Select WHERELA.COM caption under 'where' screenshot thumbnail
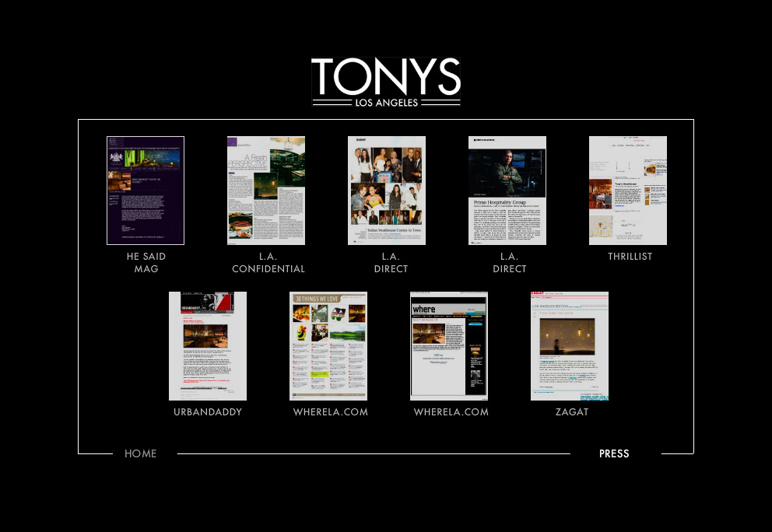Viewport: 772px width, 532px height. coord(451,412)
